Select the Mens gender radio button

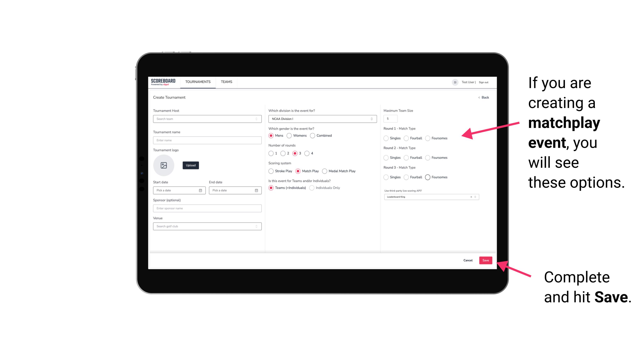[271, 135]
